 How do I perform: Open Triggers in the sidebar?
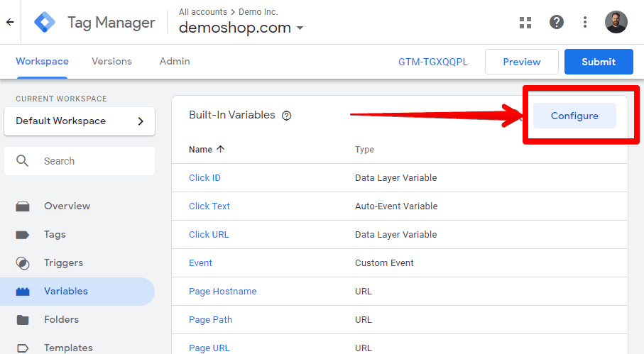pos(64,262)
